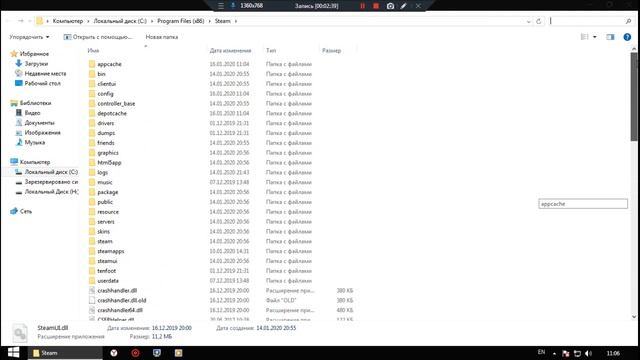Open the Документы library
This screenshot has width=640, height=360.
pos(39,122)
